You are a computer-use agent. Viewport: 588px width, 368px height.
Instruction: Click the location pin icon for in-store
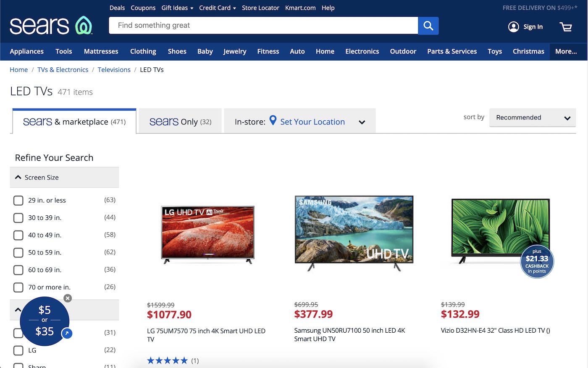click(273, 121)
